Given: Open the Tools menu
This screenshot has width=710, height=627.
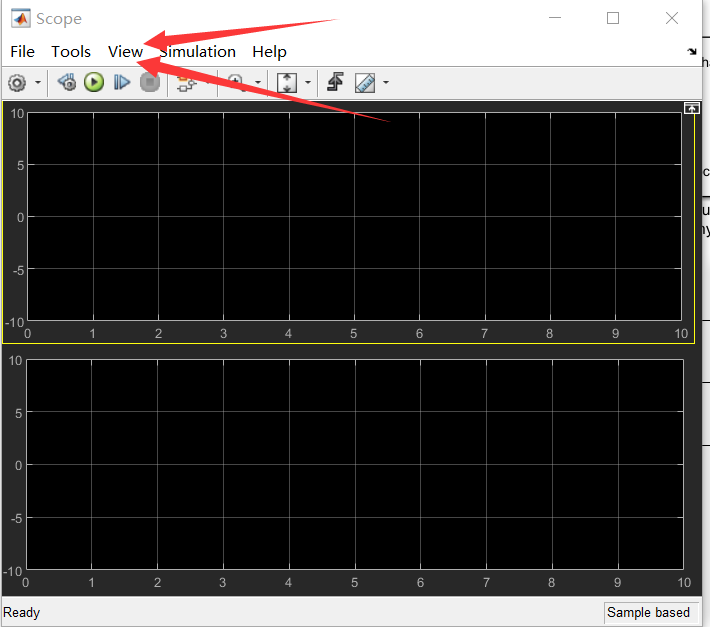Looking at the screenshot, I should click(71, 52).
